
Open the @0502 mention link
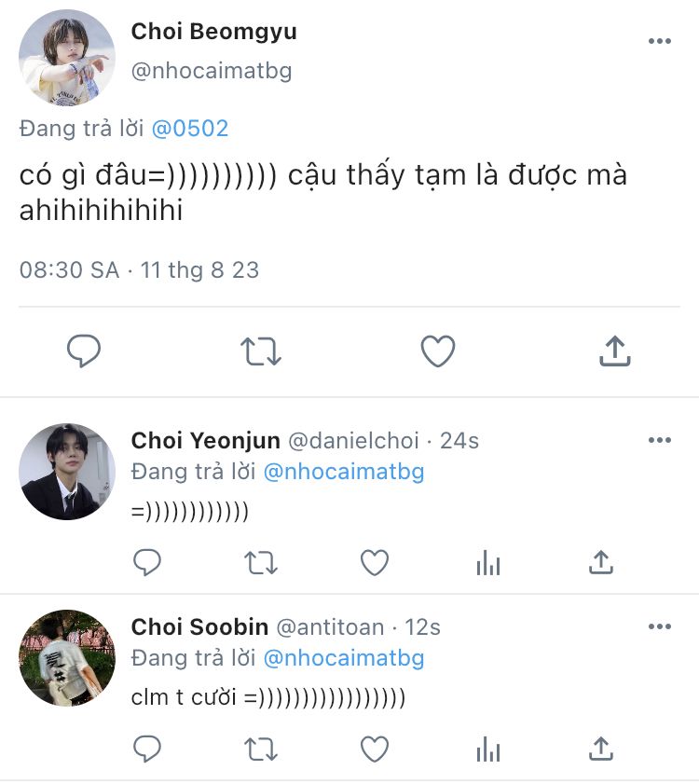(x=189, y=130)
